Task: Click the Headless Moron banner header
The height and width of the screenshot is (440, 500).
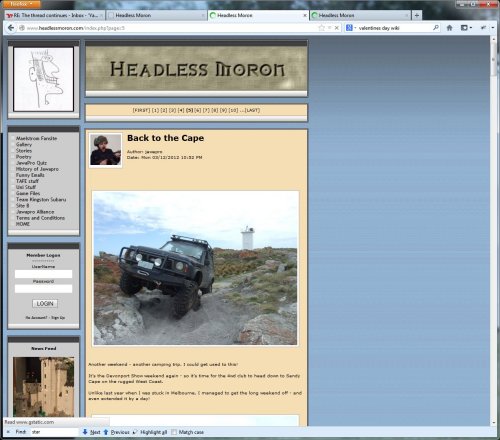Action: click(196, 69)
